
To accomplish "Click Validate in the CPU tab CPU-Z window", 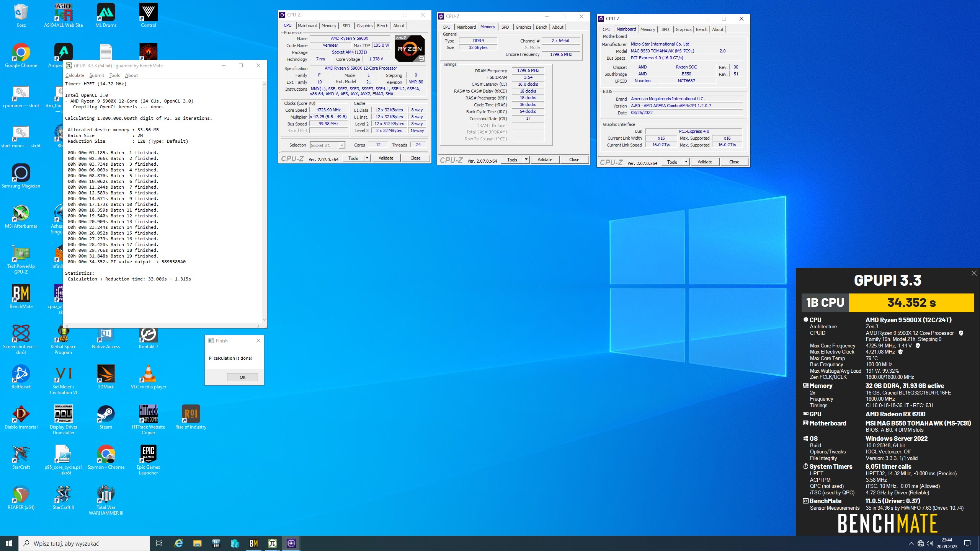I will pos(386,158).
